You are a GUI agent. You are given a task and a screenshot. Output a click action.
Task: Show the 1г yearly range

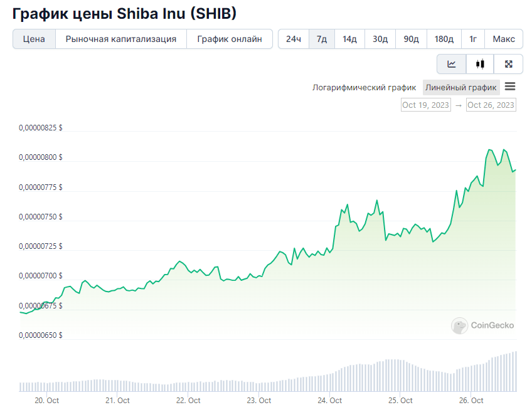[473, 39]
